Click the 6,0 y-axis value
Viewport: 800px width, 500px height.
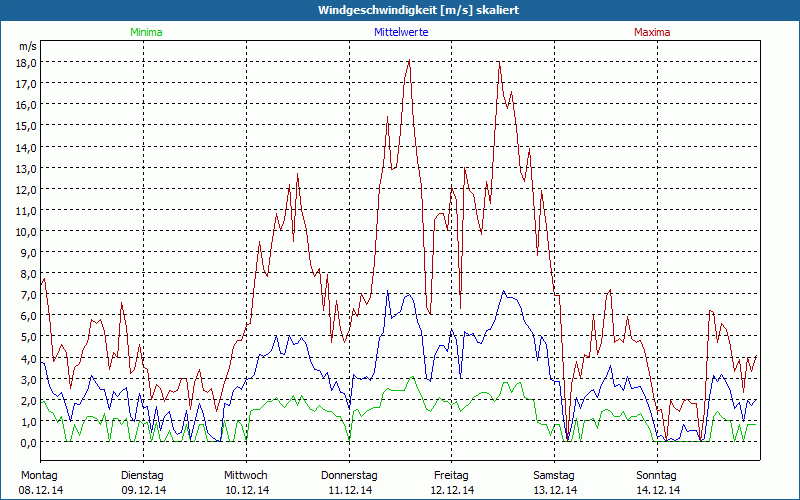coord(30,316)
